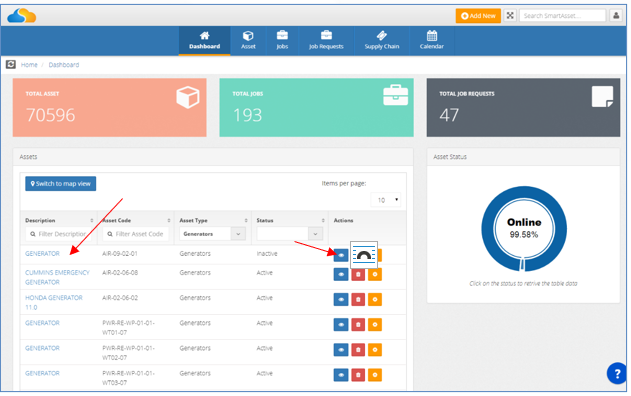Screen dimensions: 631x396
Task: Click the SmartAsset cloud logo
Action: click(22, 16)
